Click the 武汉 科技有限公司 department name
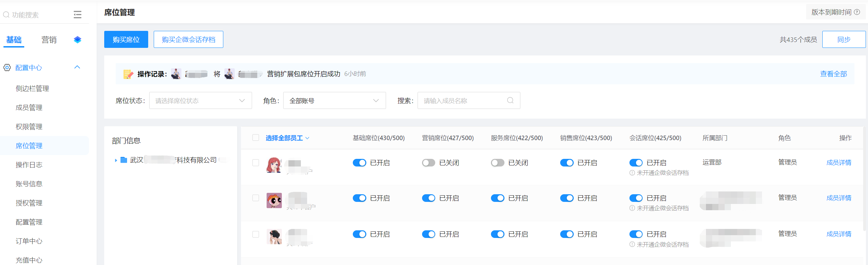 tap(173, 160)
